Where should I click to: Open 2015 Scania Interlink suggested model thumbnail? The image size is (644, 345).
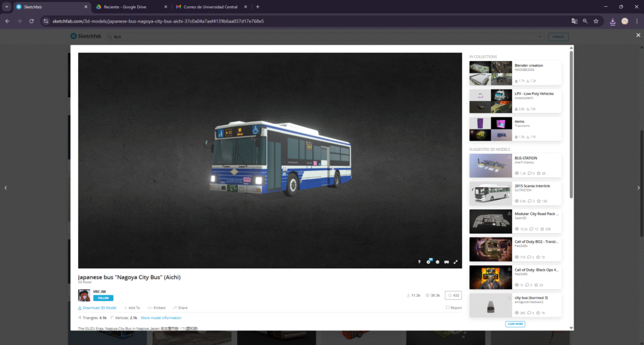pyautogui.click(x=491, y=194)
